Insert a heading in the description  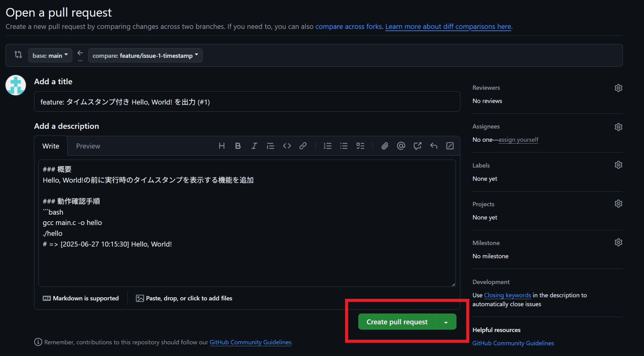[x=222, y=146]
